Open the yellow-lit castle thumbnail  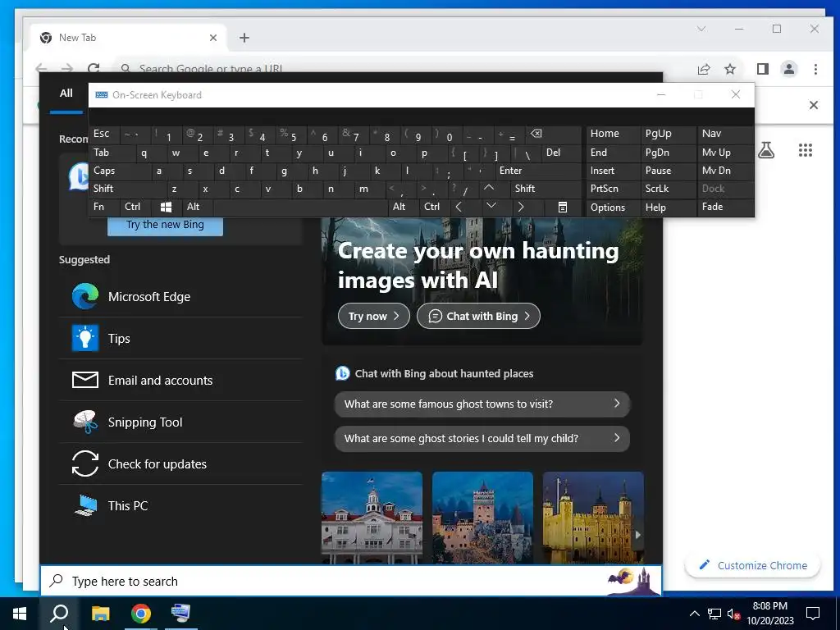593,518
